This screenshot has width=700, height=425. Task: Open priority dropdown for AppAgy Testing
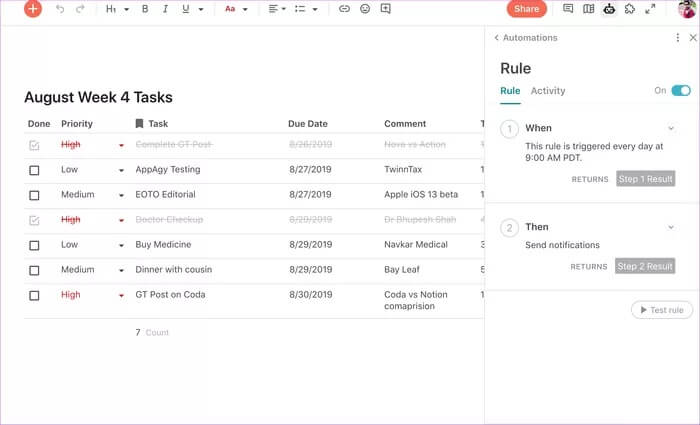click(121, 170)
